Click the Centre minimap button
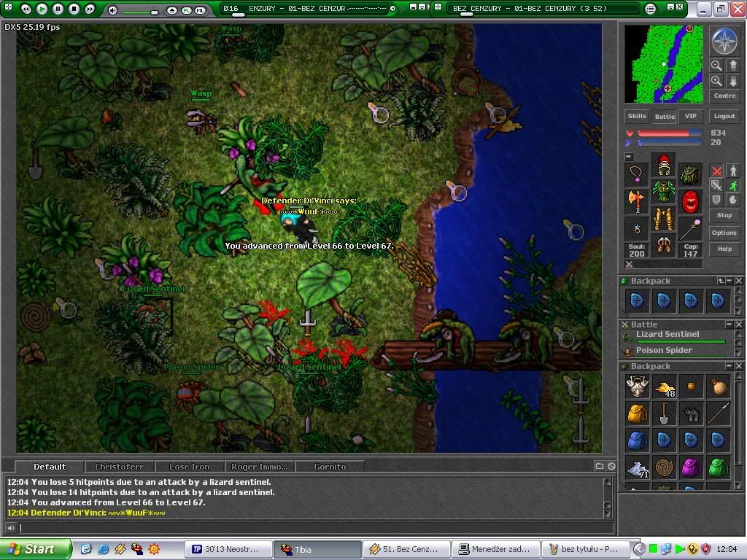The image size is (747, 560). tap(724, 96)
